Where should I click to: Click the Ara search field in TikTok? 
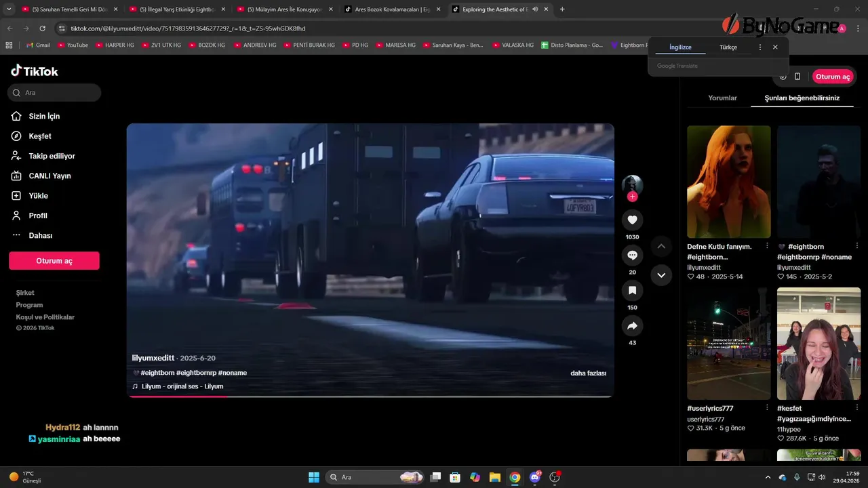click(54, 92)
